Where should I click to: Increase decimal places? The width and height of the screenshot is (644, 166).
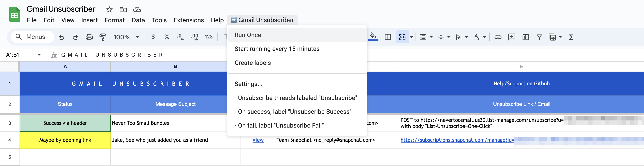(x=195, y=37)
